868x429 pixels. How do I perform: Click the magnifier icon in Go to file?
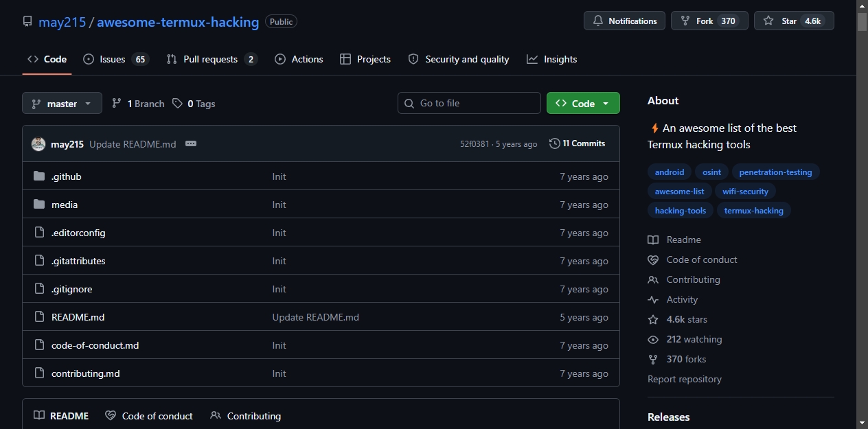point(409,104)
